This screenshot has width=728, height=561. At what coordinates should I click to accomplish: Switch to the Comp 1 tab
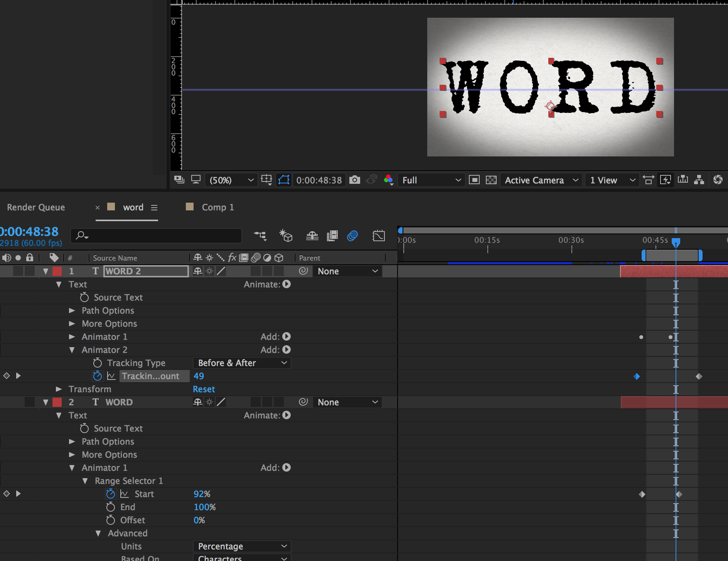pos(218,207)
